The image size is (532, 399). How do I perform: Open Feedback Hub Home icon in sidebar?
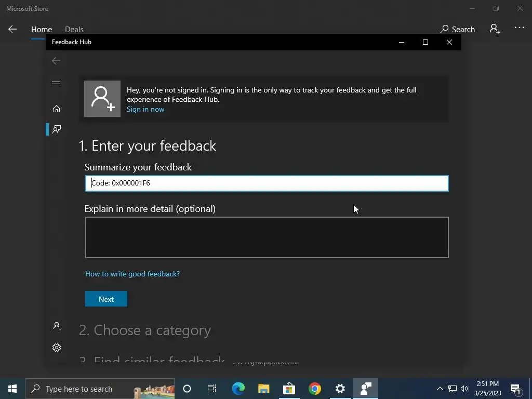click(x=56, y=109)
